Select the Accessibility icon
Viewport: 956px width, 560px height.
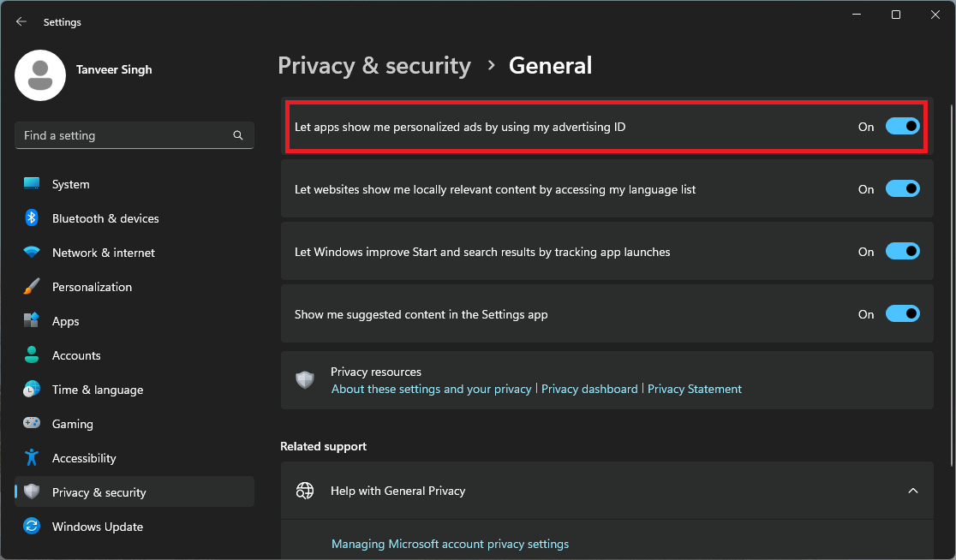(32, 457)
